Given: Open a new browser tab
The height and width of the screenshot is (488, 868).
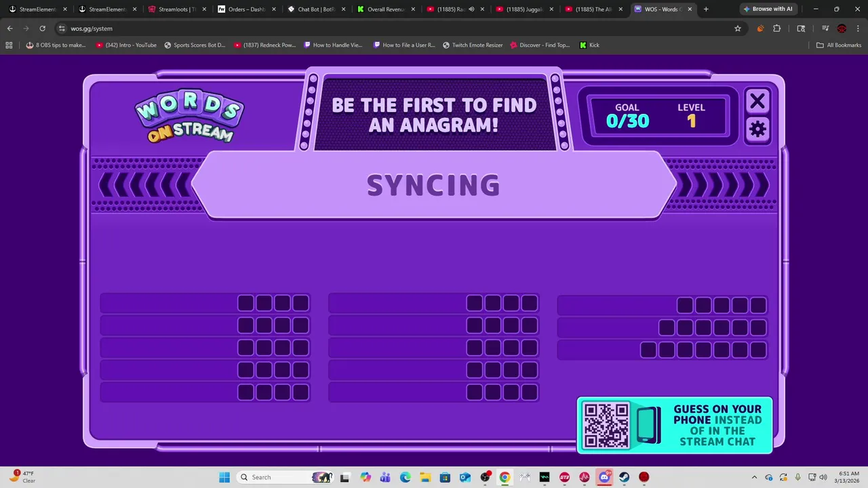Looking at the screenshot, I should 706,9.
